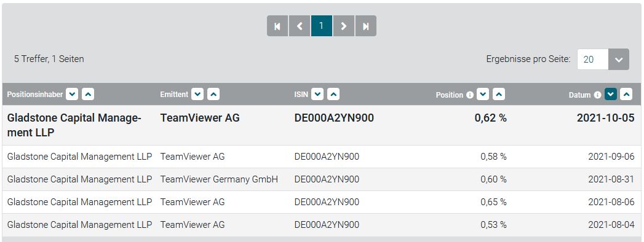Show info tooltip for Position column
The height and width of the screenshot is (242, 644).
[470, 95]
